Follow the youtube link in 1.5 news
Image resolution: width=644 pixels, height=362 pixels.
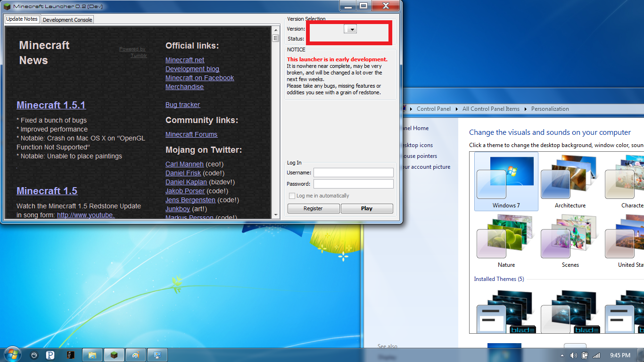pyautogui.click(x=86, y=215)
